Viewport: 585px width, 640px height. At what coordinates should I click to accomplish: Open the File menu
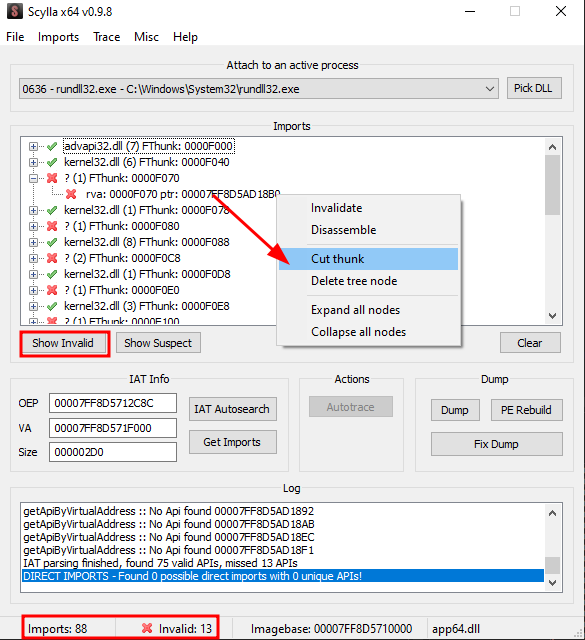pyautogui.click(x=15, y=37)
